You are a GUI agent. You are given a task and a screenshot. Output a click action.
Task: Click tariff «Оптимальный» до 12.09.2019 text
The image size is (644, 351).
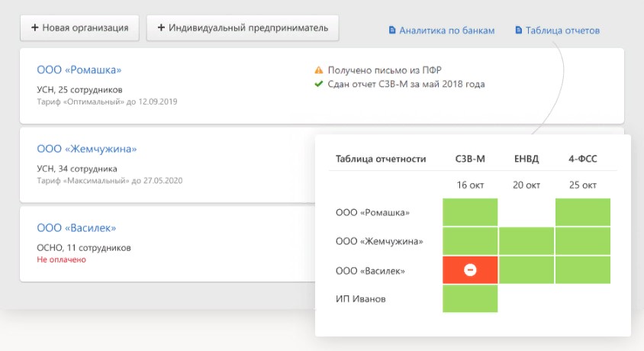point(107,101)
